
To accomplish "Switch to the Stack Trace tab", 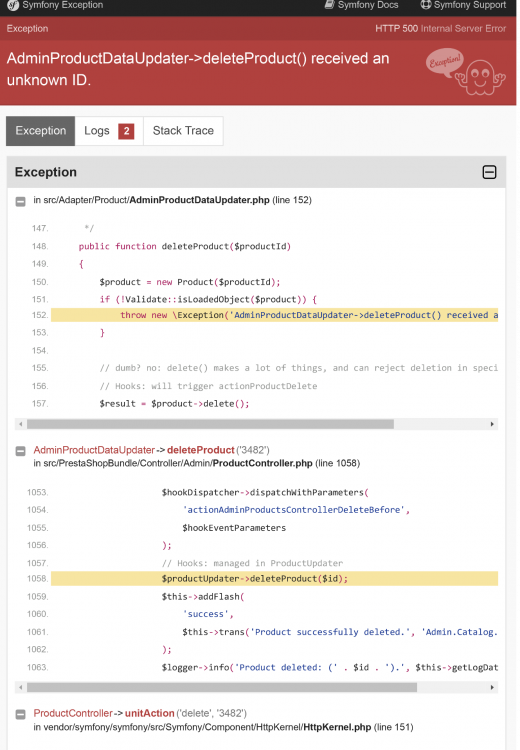I will (183, 131).
